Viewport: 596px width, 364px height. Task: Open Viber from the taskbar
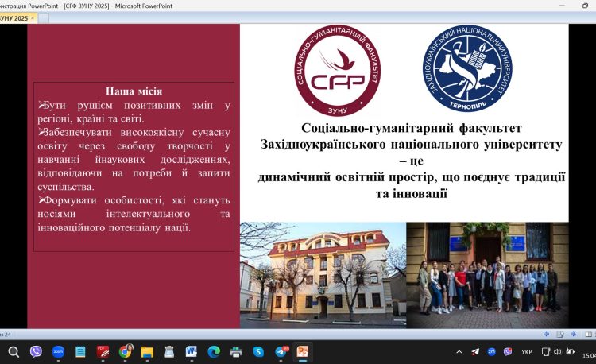(x=36, y=352)
